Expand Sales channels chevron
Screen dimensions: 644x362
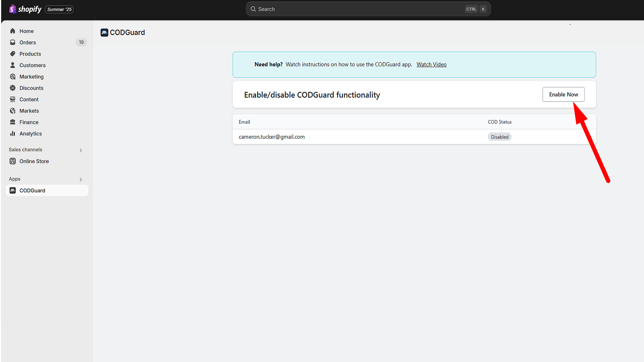(81, 150)
